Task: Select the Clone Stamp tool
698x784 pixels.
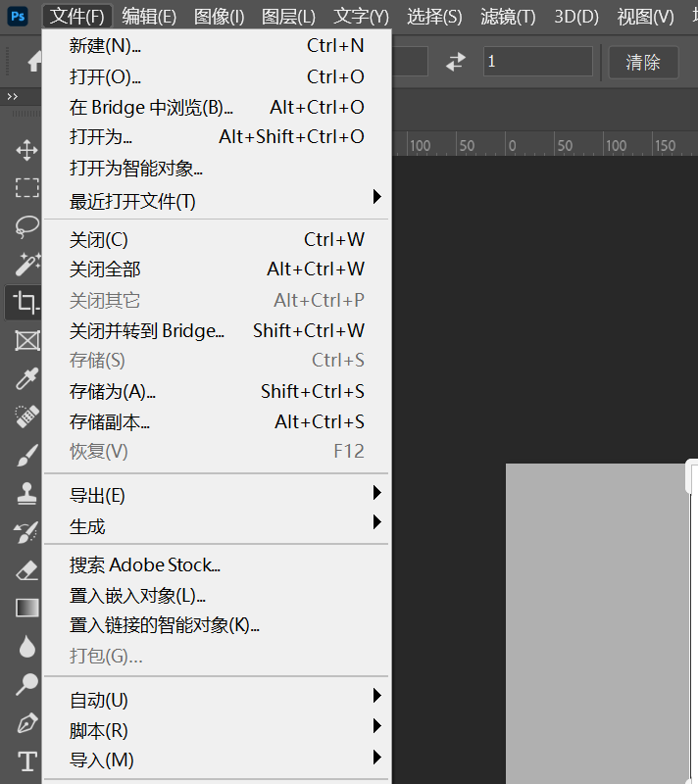Action: pyautogui.click(x=26, y=494)
